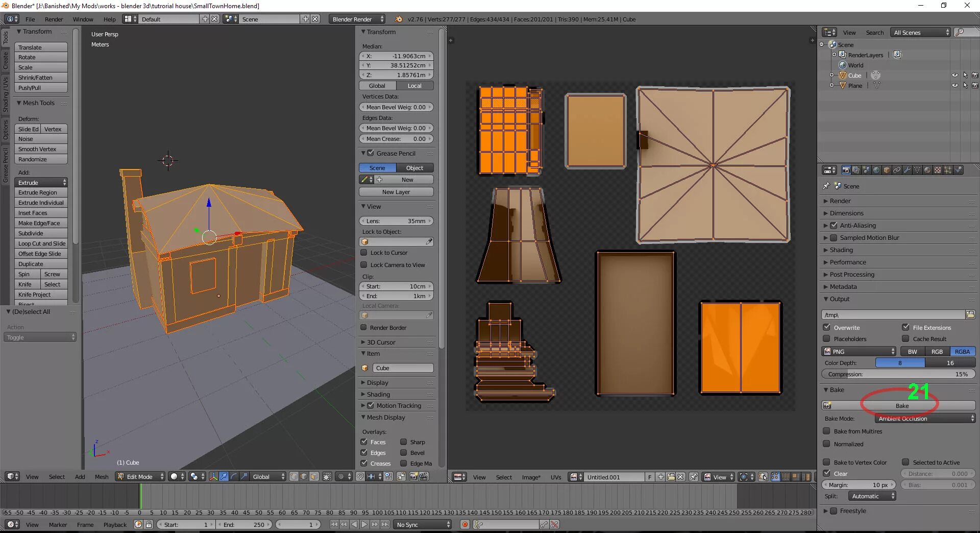Expand the Cube tree item in outliner

pos(832,75)
